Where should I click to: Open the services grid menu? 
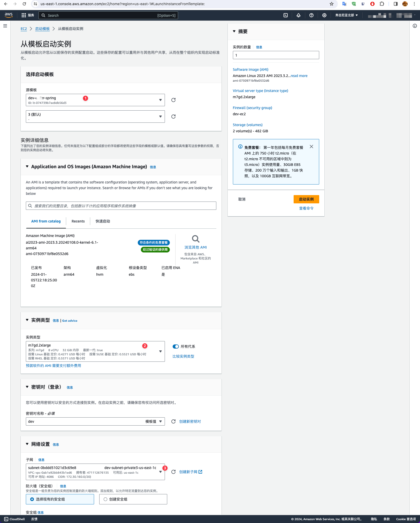click(24, 15)
